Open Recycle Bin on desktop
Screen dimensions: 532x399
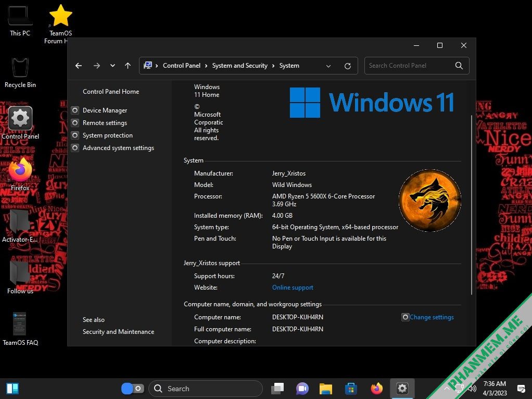[x=20, y=73]
